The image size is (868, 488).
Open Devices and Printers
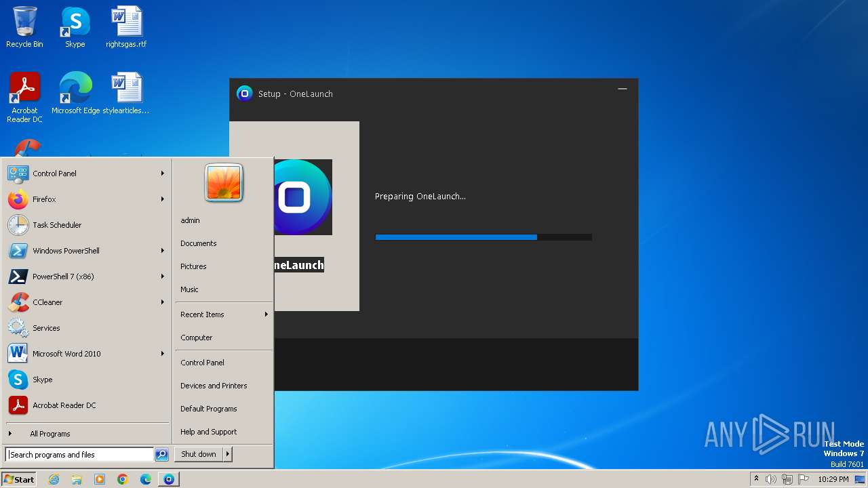coord(214,386)
